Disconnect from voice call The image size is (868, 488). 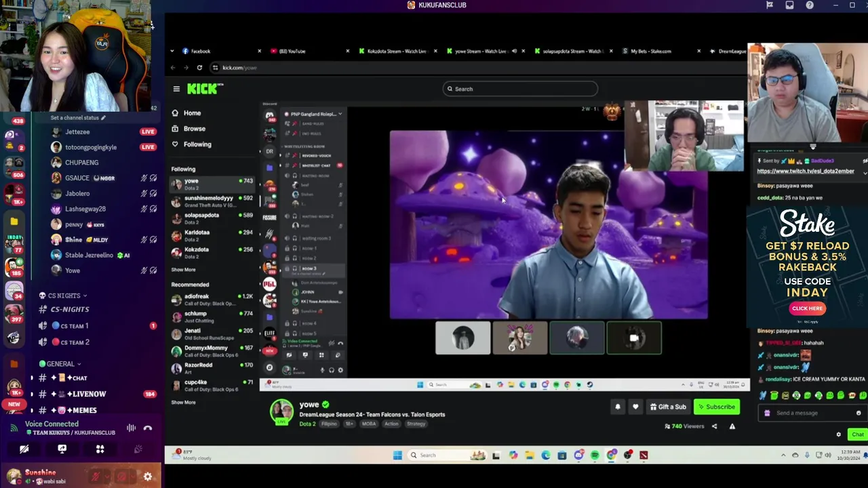pos(148,428)
